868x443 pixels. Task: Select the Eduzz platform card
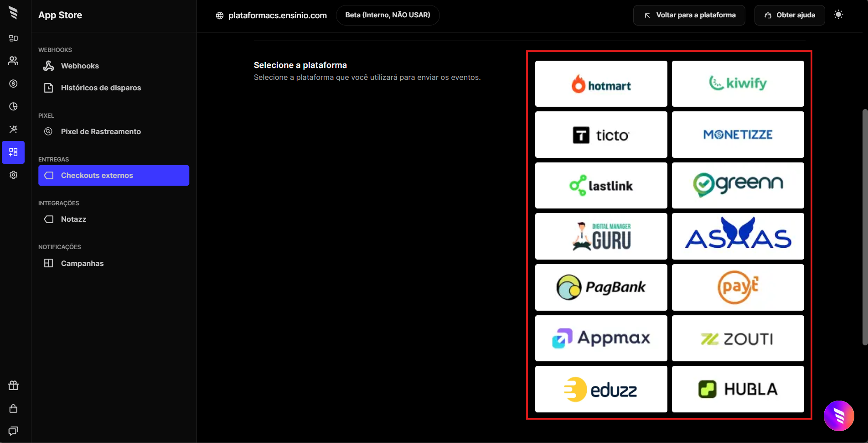click(x=601, y=389)
